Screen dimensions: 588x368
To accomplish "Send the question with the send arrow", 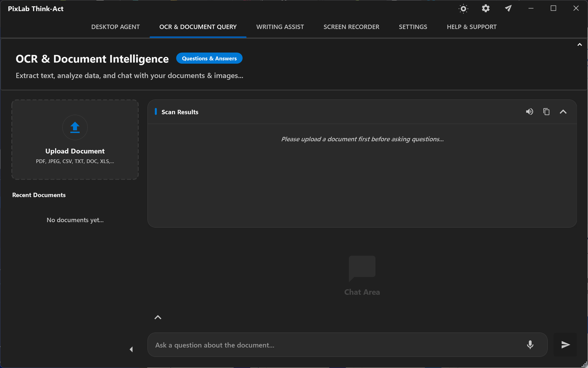I will point(565,345).
